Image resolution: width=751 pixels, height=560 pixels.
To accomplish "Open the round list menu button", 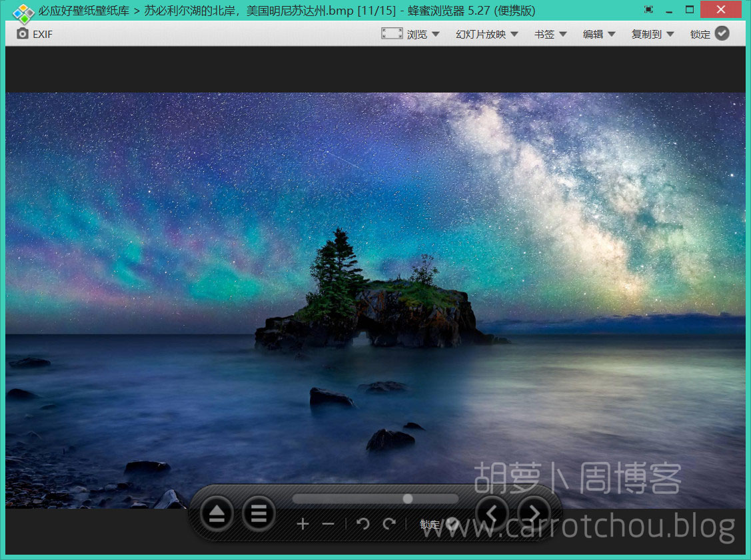I will coord(259,514).
